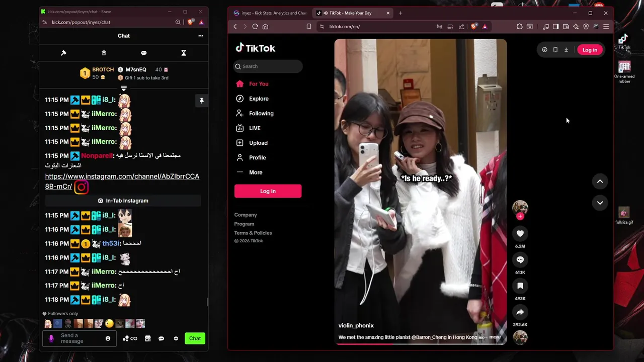Click the pin icon at chat top right

pos(202,101)
